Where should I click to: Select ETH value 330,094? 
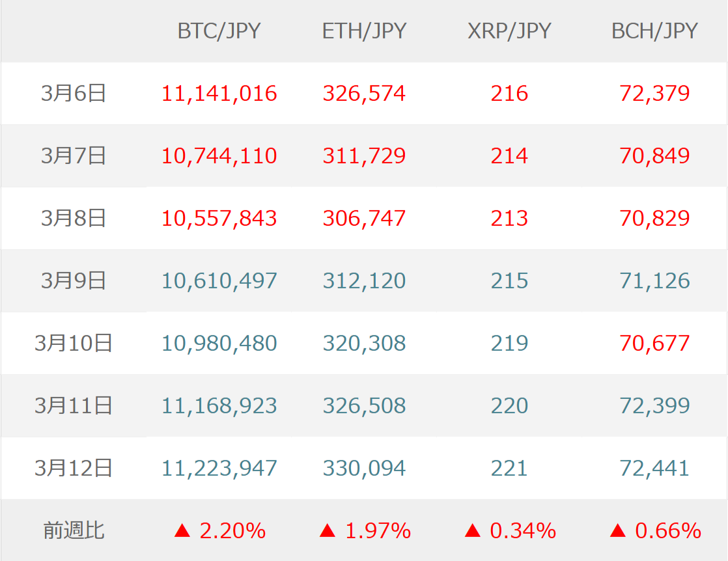point(364,469)
